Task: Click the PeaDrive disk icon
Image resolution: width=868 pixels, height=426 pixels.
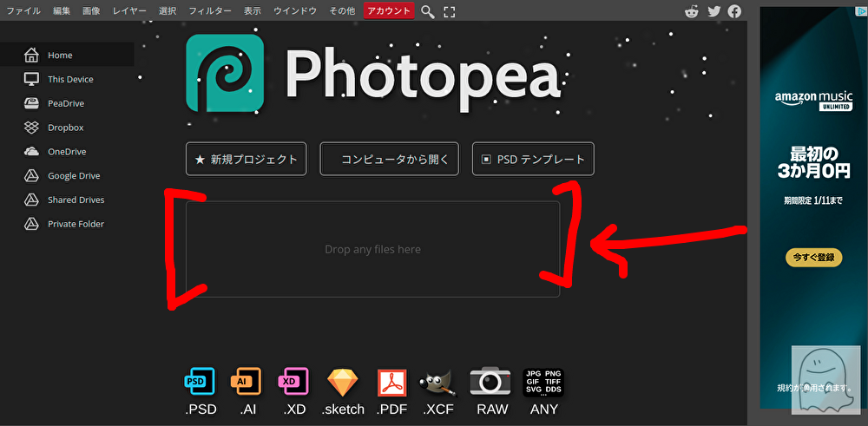Action: tap(31, 103)
